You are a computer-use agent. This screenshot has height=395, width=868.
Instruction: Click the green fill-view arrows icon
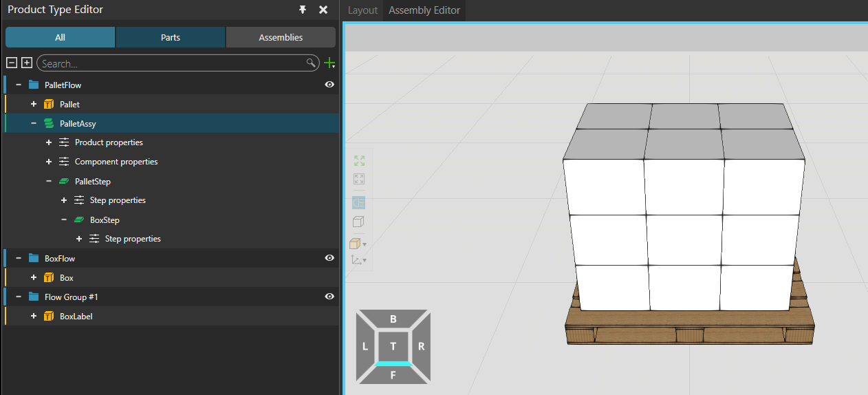[x=359, y=160]
